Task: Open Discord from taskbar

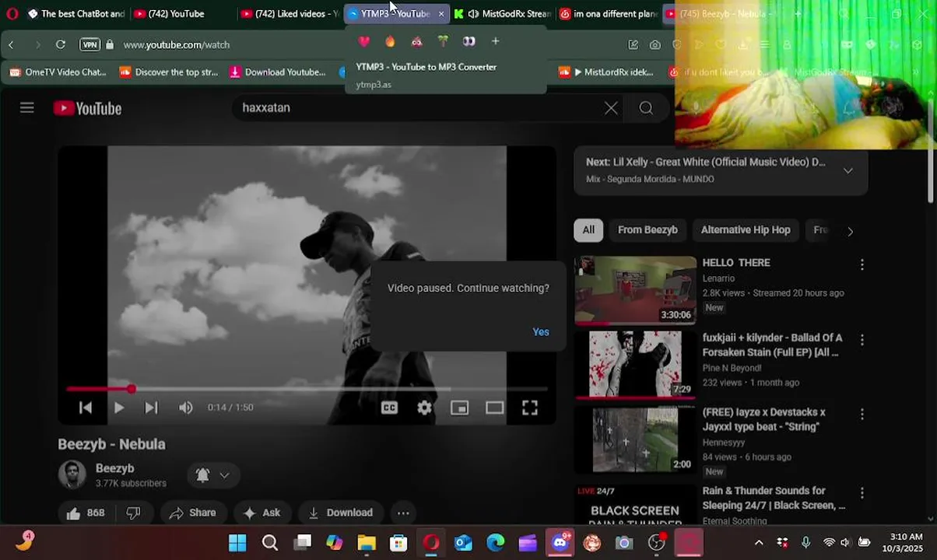Action: tap(560, 543)
